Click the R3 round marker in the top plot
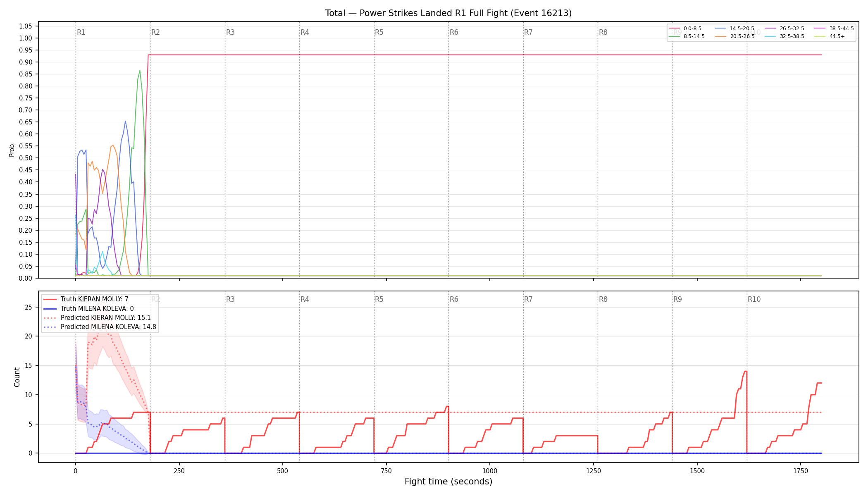 (230, 32)
